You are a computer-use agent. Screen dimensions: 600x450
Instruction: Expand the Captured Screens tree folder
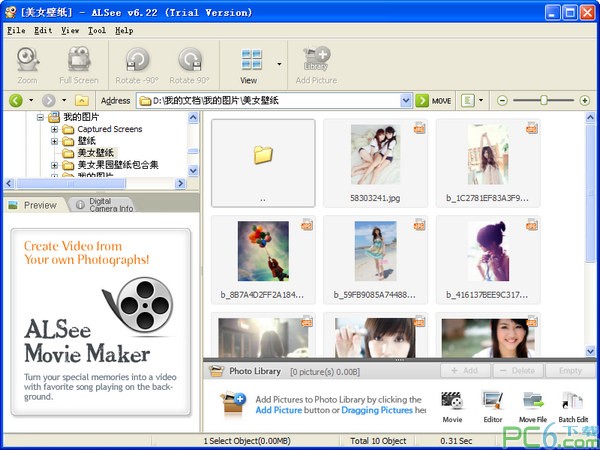(x=55, y=129)
